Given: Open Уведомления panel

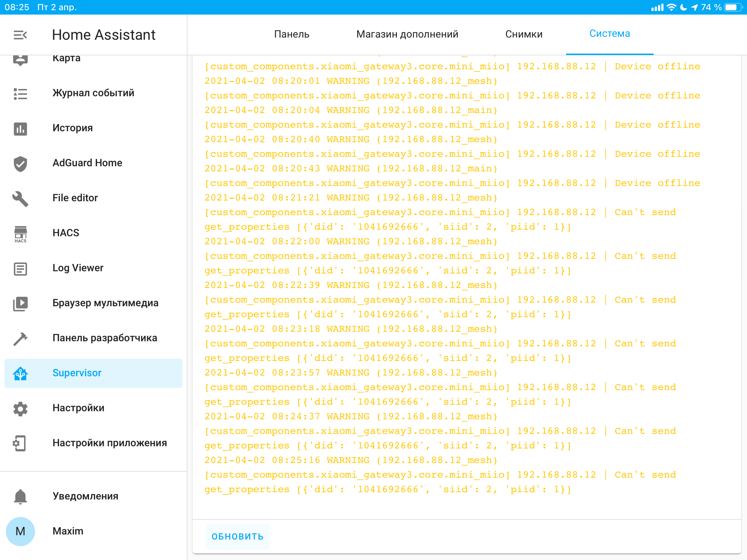Looking at the screenshot, I should 93,496.
